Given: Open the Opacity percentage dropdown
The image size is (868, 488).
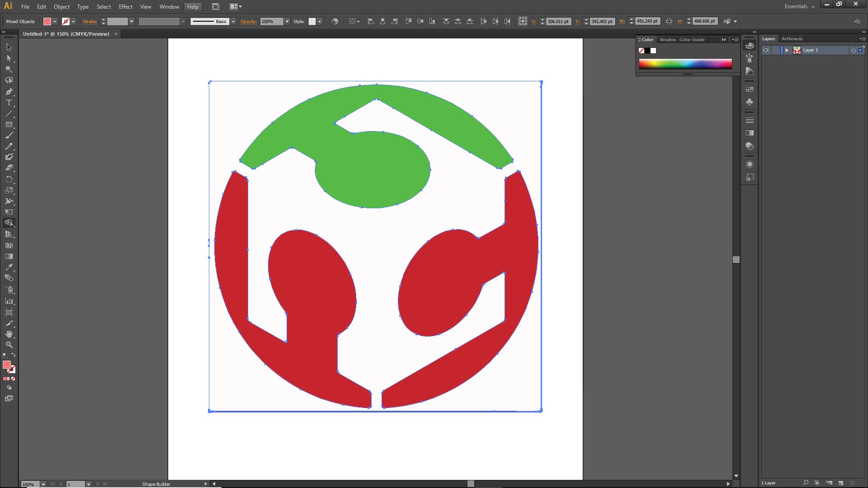Looking at the screenshot, I should coord(287,21).
